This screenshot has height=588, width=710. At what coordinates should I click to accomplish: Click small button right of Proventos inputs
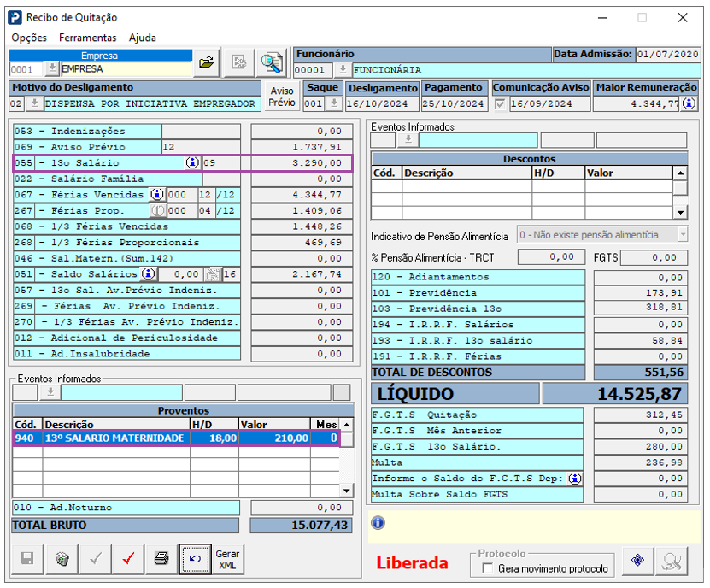[342, 392]
